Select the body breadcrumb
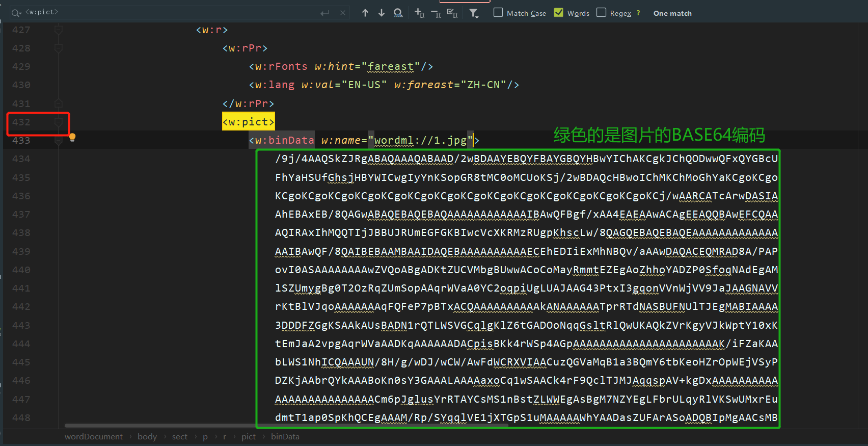The height and width of the screenshot is (446, 868). 147,437
